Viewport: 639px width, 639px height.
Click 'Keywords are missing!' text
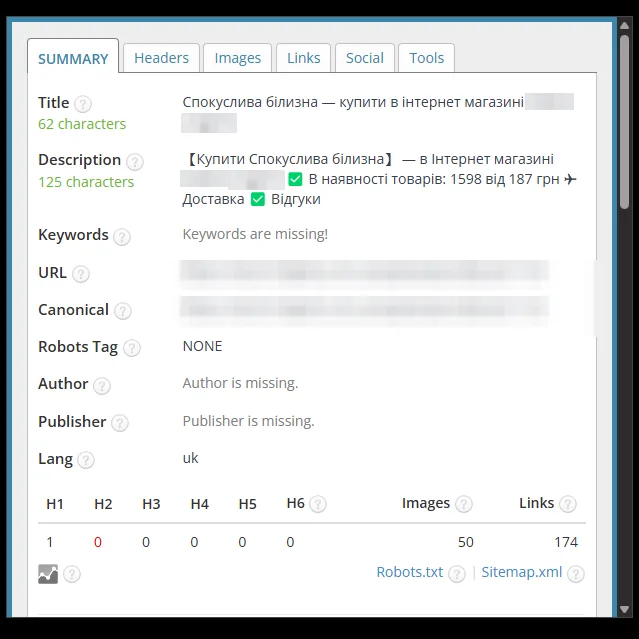click(x=255, y=234)
